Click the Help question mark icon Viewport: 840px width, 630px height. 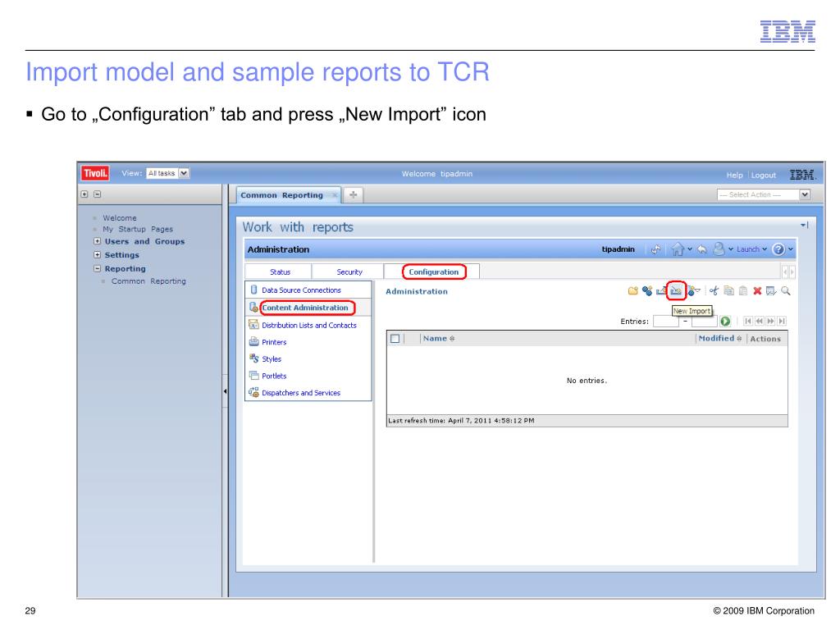click(778, 249)
